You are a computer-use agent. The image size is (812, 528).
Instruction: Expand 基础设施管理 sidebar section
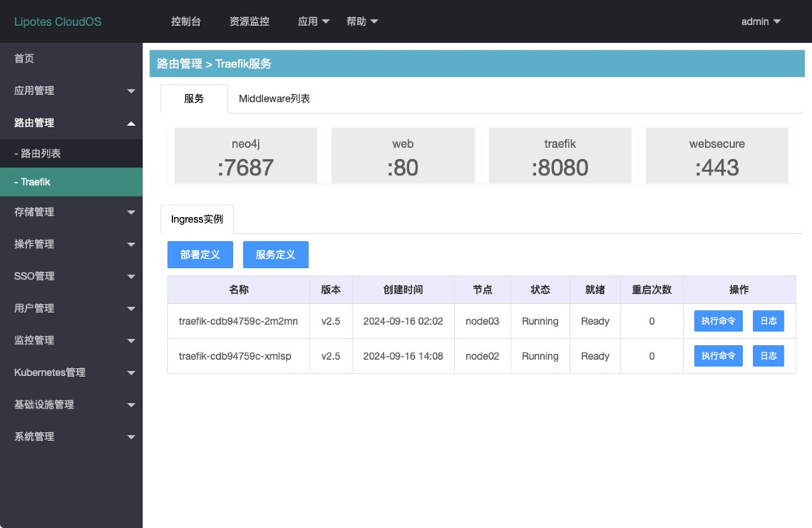(71, 405)
